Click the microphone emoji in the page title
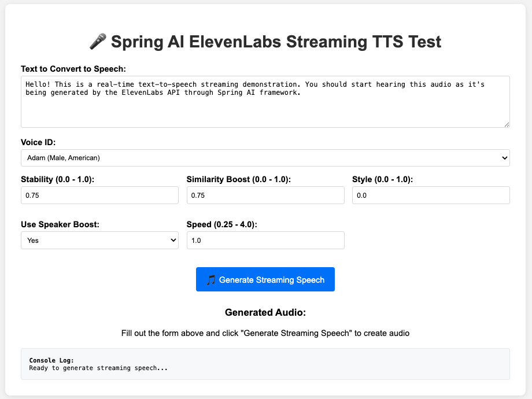The image size is (532, 399). click(98, 42)
